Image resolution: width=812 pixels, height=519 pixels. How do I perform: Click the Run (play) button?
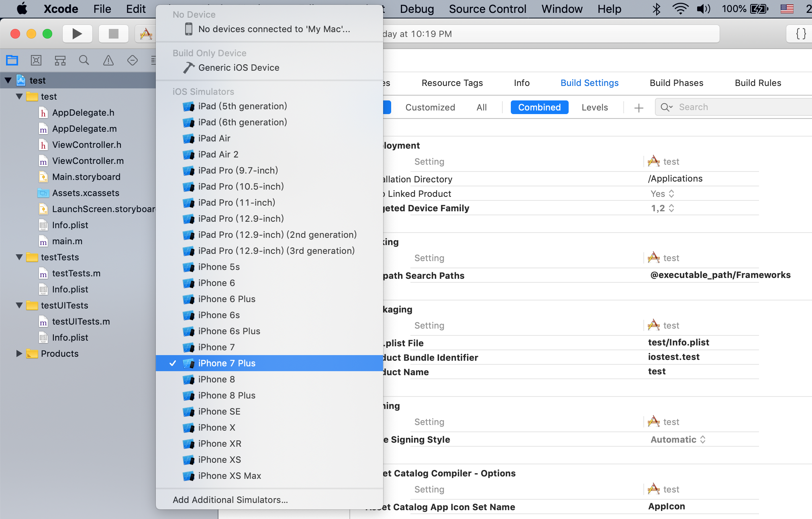pyautogui.click(x=77, y=34)
